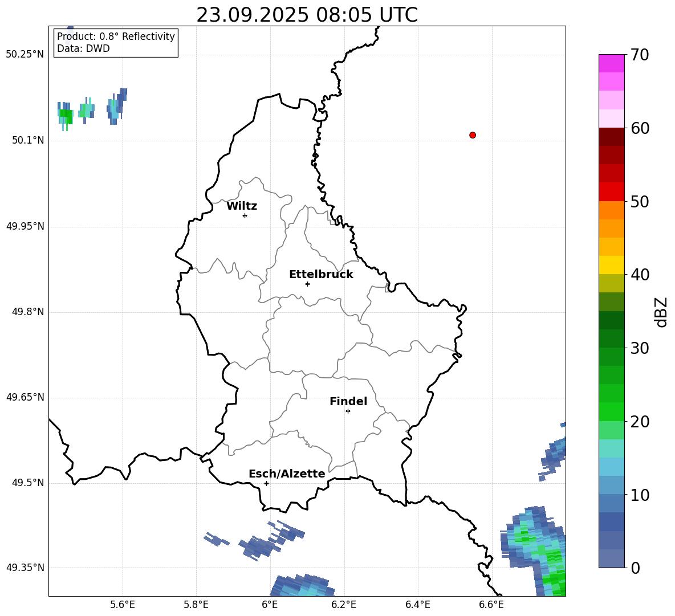Click the colorbar tick label 30
This screenshot has height=616, width=675.
click(x=641, y=348)
